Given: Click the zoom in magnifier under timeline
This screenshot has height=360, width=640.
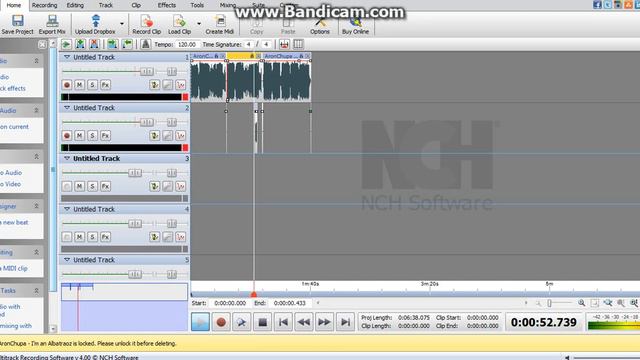Looking at the screenshot, I should pyautogui.click(x=581, y=303).
